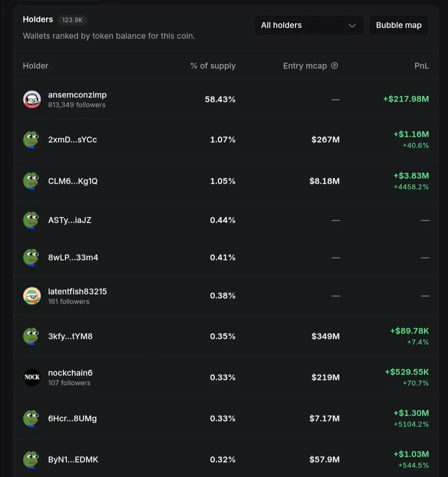Toggle the Entry mcap swap icon
The image size is (448, 477).
(x=334, y=66)
